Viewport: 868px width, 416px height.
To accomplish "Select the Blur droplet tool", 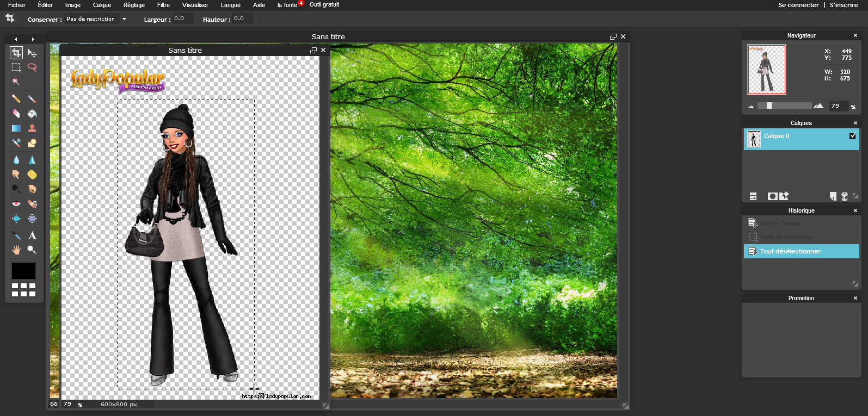I will (x=16, y=160).
